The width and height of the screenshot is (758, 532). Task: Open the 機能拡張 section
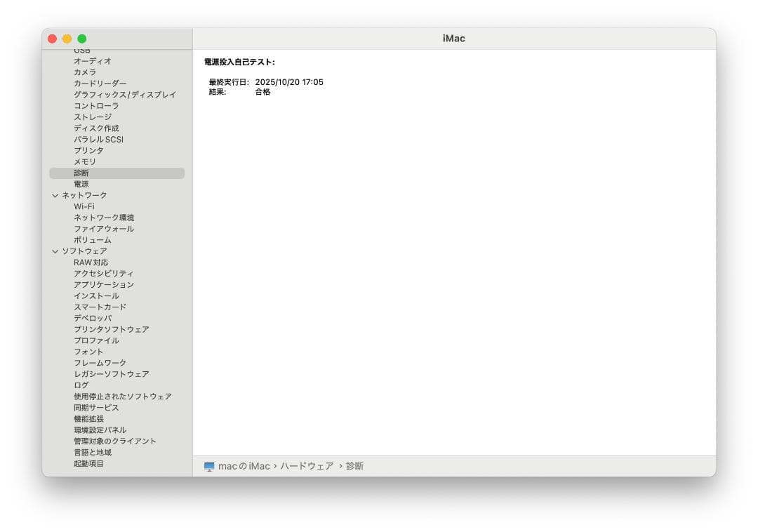point(88,418)
